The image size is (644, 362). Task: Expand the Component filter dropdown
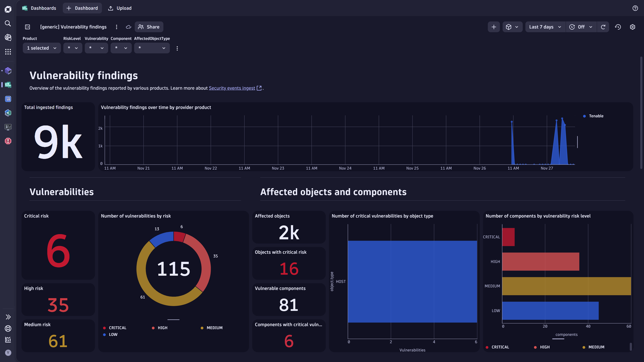click(x=121, y=48)
